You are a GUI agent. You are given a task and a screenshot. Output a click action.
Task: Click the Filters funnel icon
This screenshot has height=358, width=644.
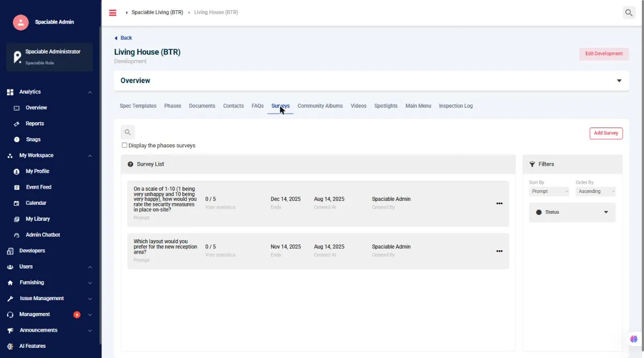coord(532,165)
